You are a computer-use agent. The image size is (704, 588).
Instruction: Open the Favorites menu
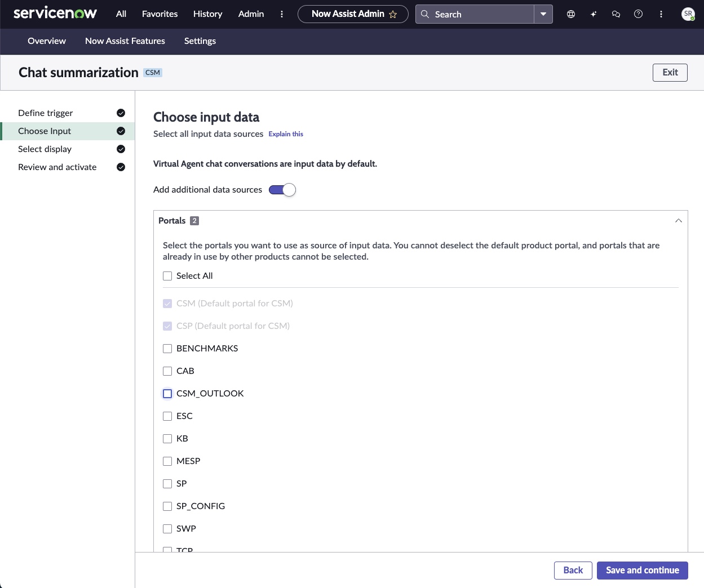(160, 14)
